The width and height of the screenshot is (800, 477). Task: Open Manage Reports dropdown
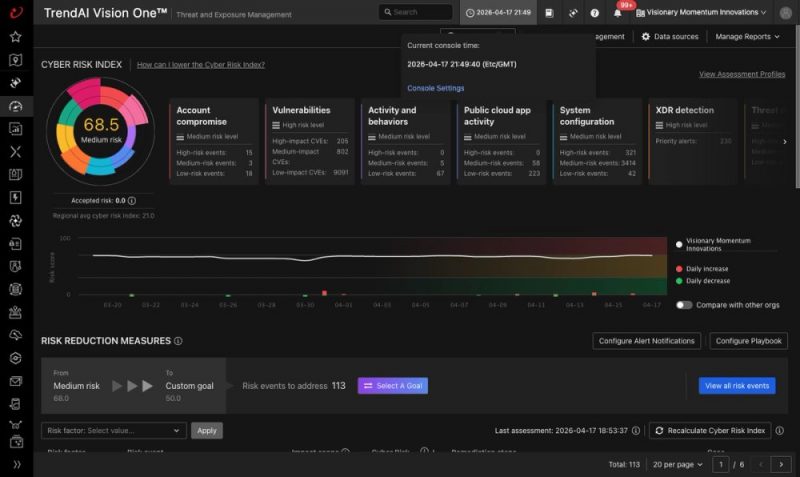747,37
